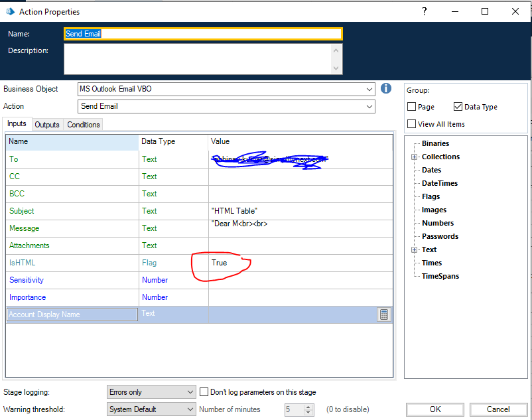Open the Stage logging dropdown

[151, 392]
